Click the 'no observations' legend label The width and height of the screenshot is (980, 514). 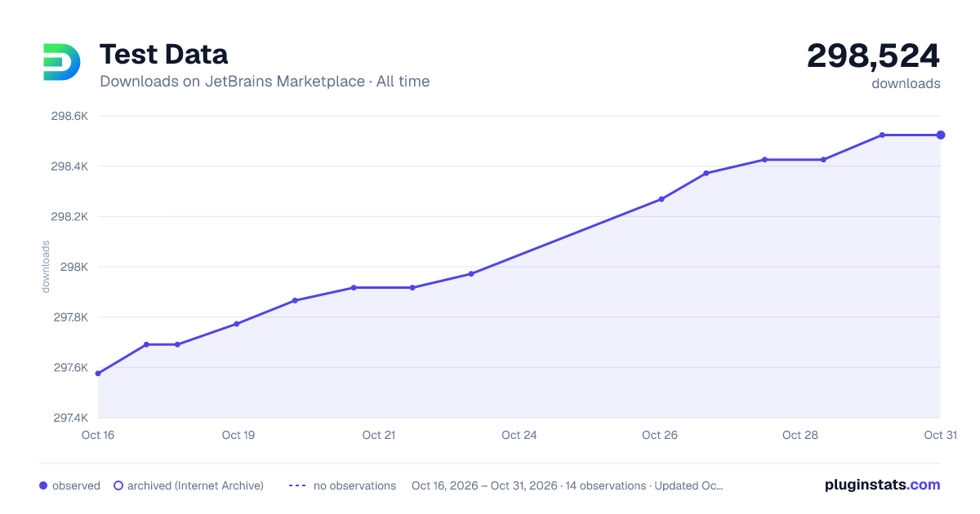[354, 485]
